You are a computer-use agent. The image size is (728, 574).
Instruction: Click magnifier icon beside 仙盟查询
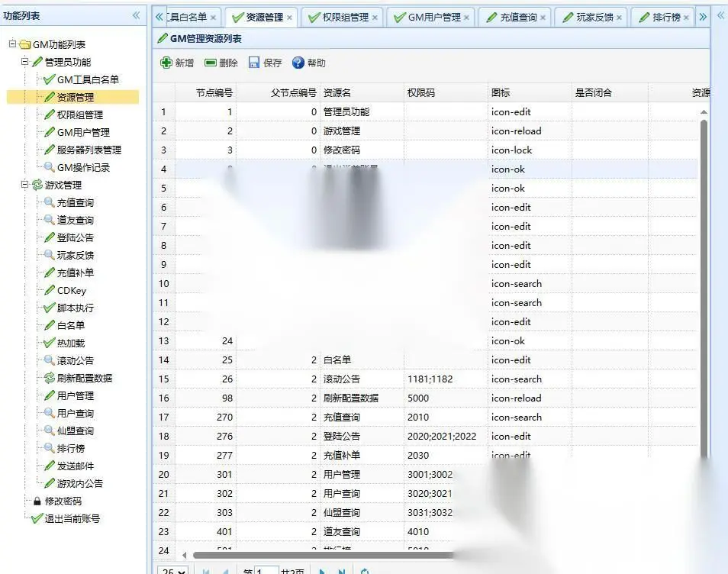[49, 430]
